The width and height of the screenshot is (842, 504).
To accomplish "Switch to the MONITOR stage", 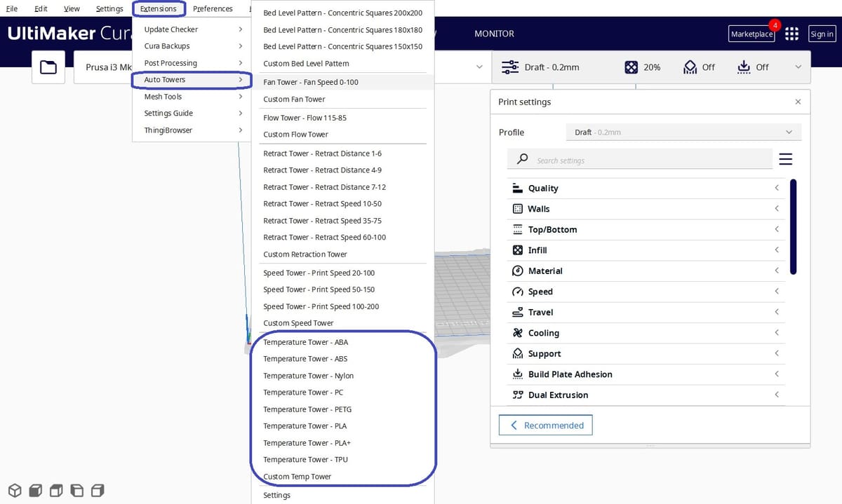I will (494, 34).
